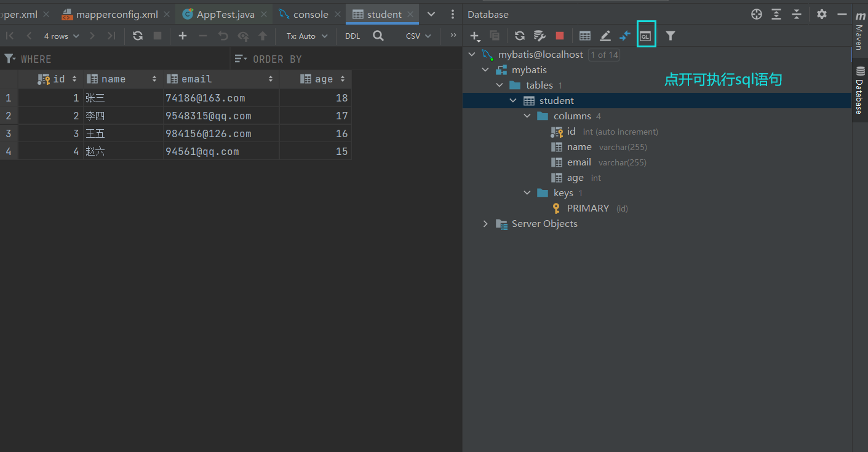Sort by the name column header
Image resolution: width=868 pixels, height=452 pixels.
(122, 79)
